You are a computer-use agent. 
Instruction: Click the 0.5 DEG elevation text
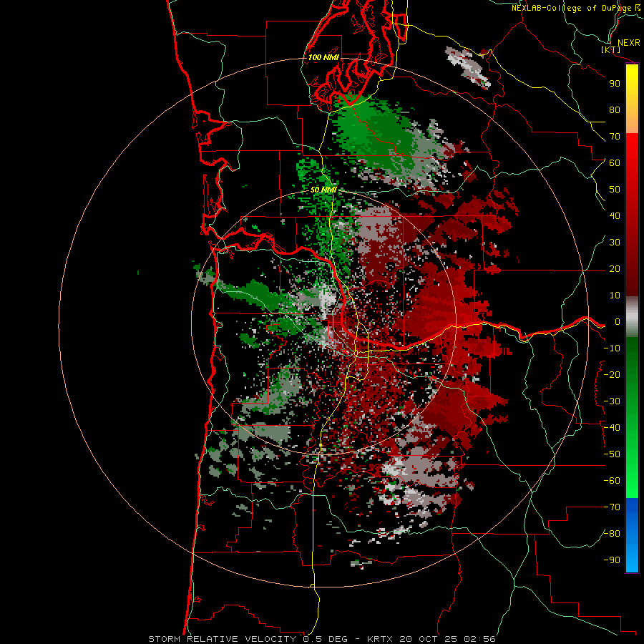pyautogui.click(x=326, y=639)
